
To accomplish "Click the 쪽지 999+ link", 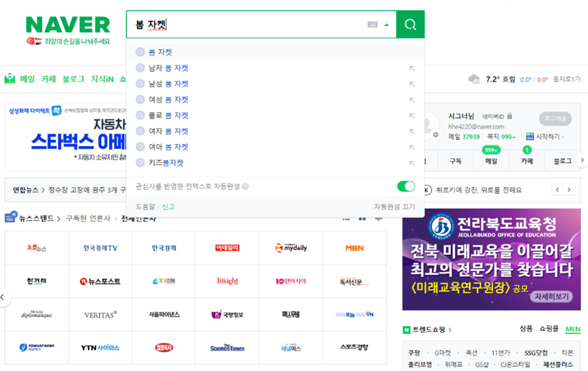I will point(501,137).
